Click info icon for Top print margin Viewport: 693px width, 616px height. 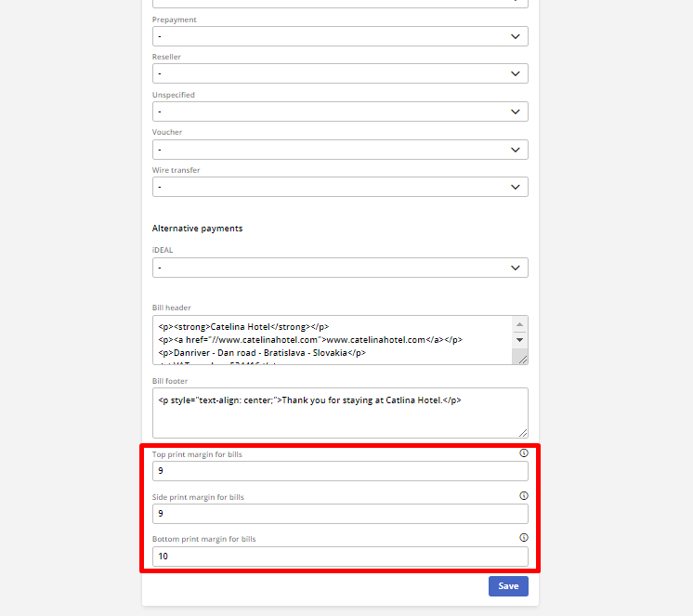pyautogui.click(x=523, y=453)
